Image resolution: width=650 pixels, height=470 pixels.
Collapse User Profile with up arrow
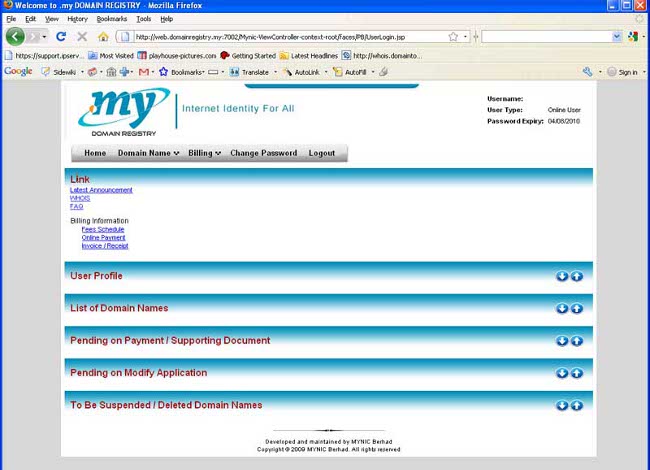(x=577, y=276)
